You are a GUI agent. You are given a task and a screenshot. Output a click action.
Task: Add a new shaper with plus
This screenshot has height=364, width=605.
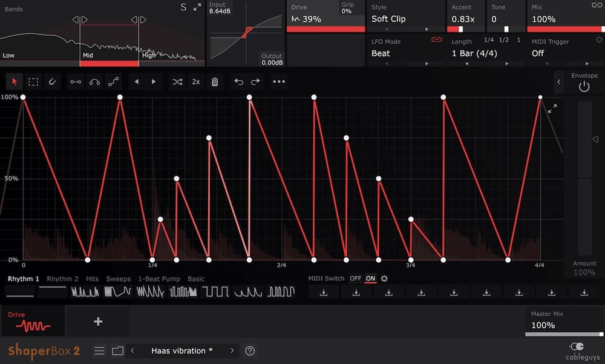pos(98,322)
